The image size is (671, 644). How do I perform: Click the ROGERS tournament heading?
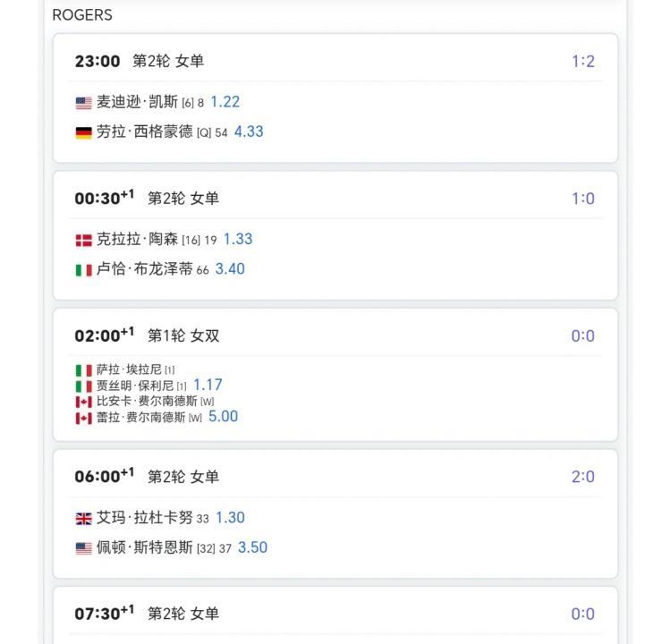[82, 15]
